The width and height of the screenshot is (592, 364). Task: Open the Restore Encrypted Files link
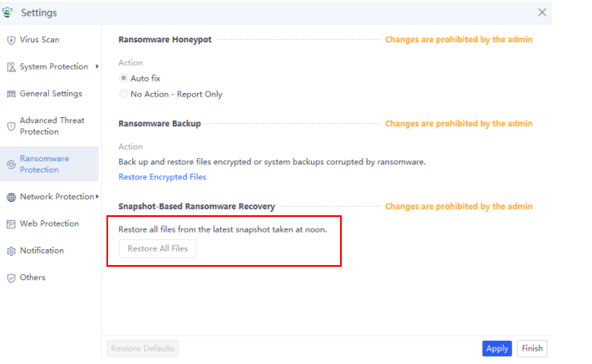tap(162, 177)
